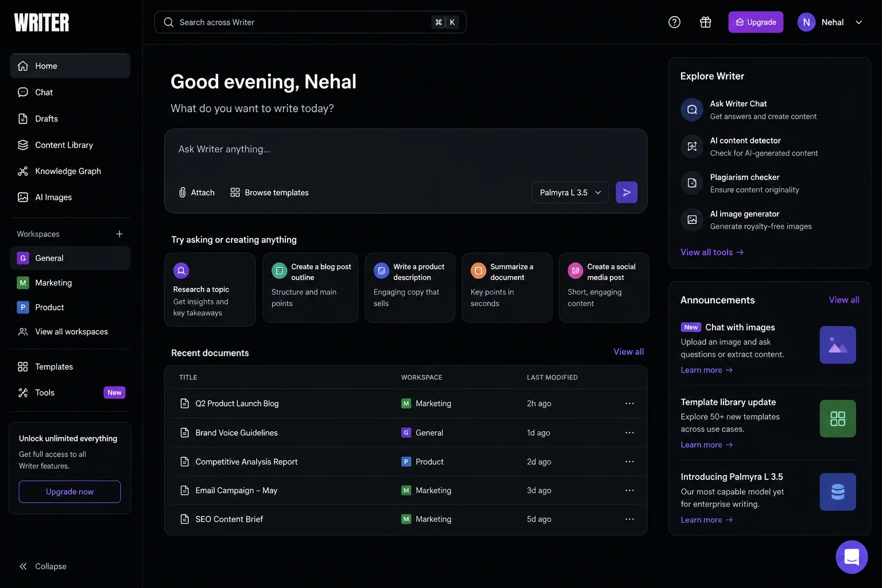
Task: Click the paperclip Attach icon
Action: coord(182,192)
